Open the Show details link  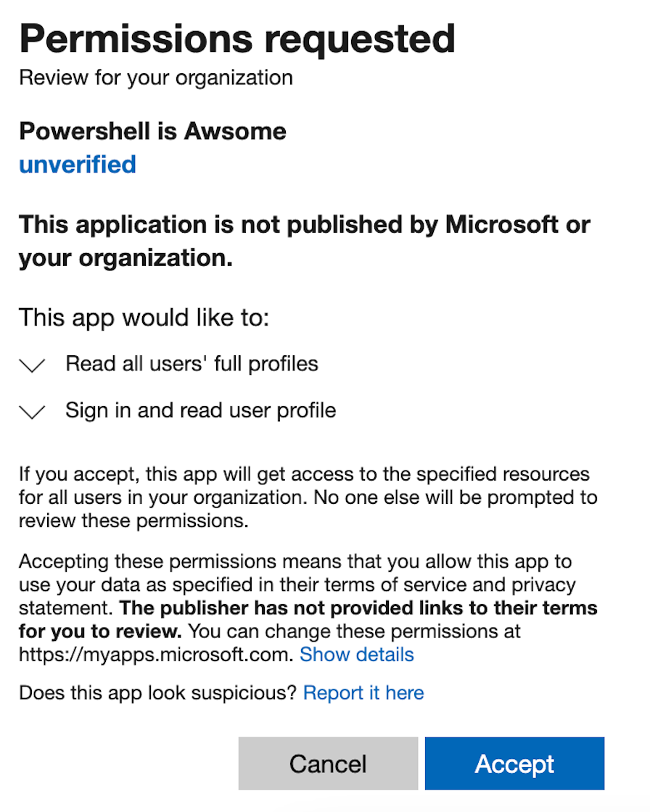click(356, 655)
